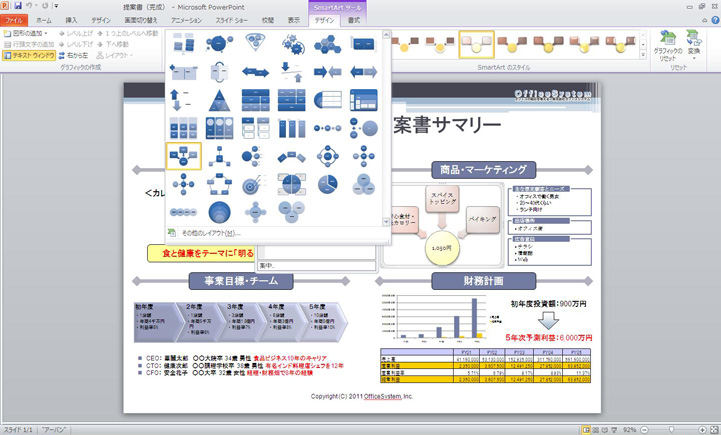
Task: Choose the first SmartArt style thumbnail
Action: point(405,44)
